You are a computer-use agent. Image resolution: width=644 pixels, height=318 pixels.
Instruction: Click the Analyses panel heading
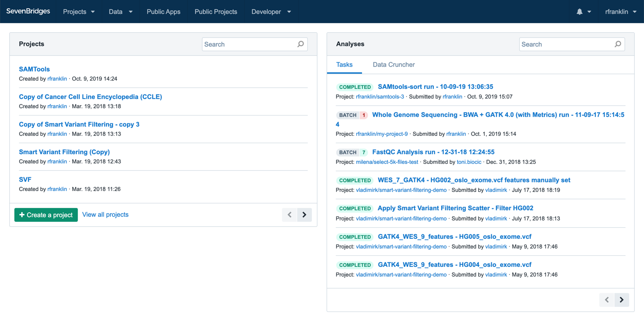351,44
